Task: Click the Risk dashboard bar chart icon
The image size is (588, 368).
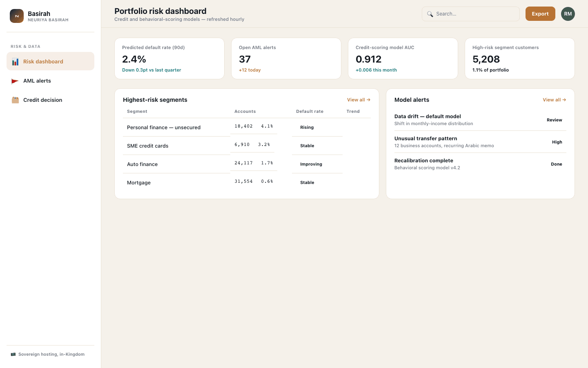Action: click(15, 62)
